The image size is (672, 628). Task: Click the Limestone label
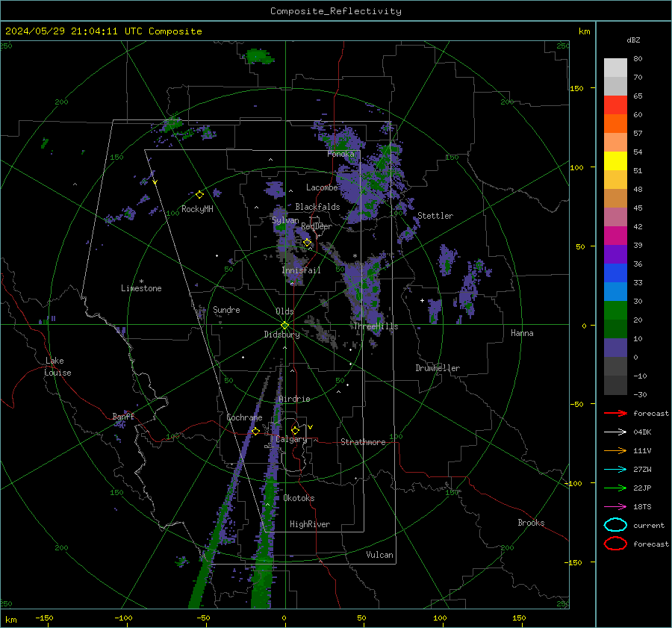tap(141, 288)
